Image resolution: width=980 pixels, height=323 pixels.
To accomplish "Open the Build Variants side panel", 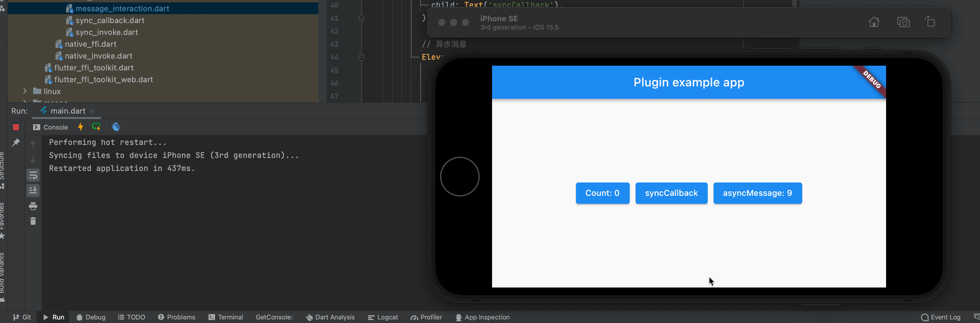I will (2, 277).
